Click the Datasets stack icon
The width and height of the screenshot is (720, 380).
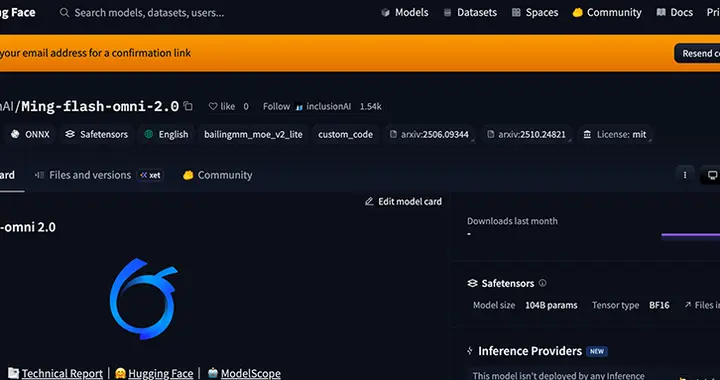point(447,13)
